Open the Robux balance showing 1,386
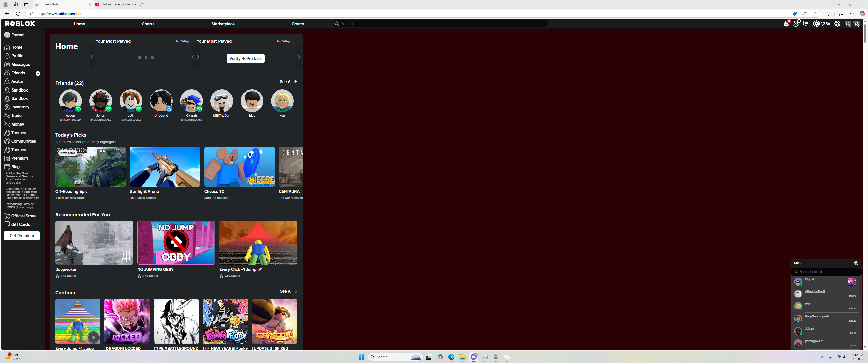This screenshot has width=868, height=363. pyautogui.click(x=822, y=24)
